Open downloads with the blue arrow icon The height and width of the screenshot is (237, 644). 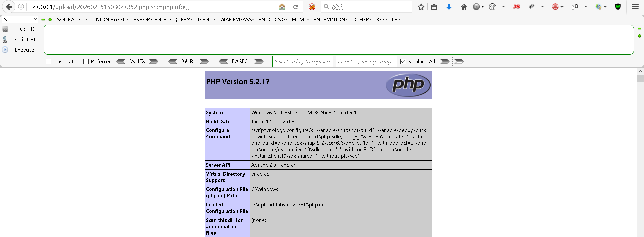(449, 7)
